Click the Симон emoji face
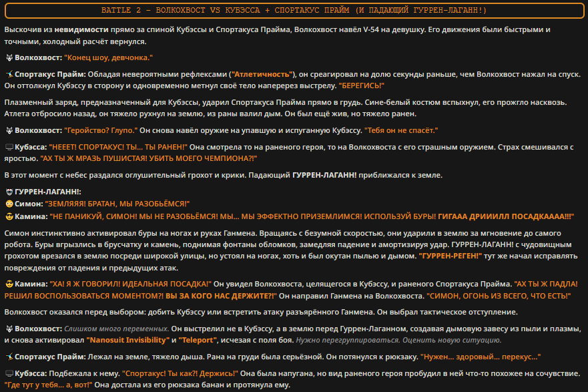 (x=9, y=204)
